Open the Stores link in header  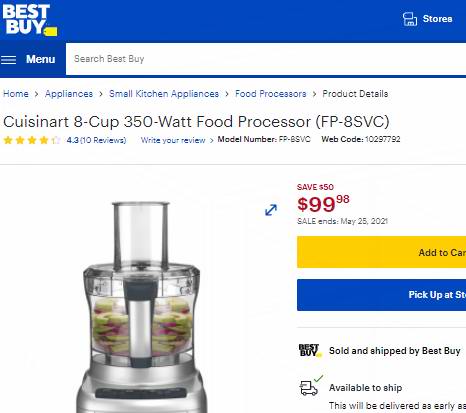click(437, 19)
